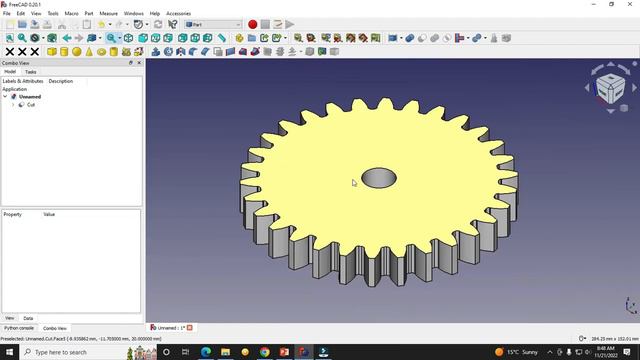Set the Front view cube icon
640x360 pixels.
[x=143, y=38]
